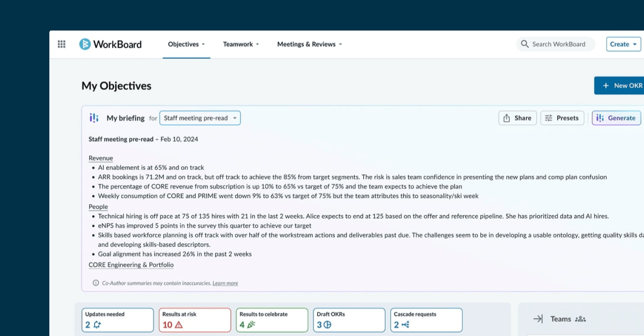Open the Updates needed card
The height and width of the screenshot is (336, 644).
click(x=118, y=320)
